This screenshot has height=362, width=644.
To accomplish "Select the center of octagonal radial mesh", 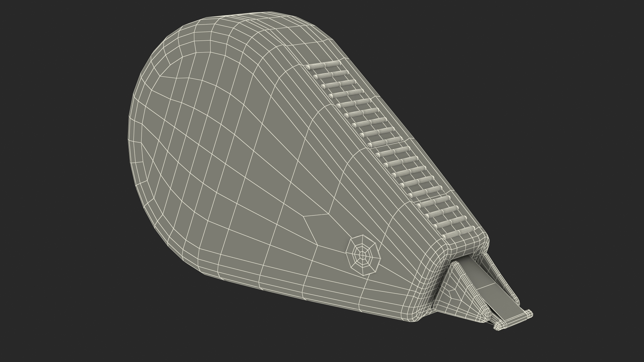I will click(363, 256).
